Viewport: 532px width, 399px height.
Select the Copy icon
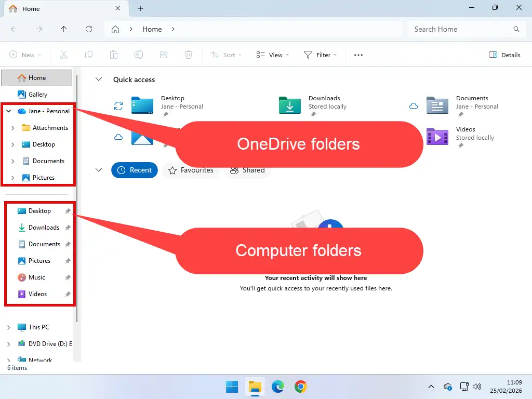[89, 55]
